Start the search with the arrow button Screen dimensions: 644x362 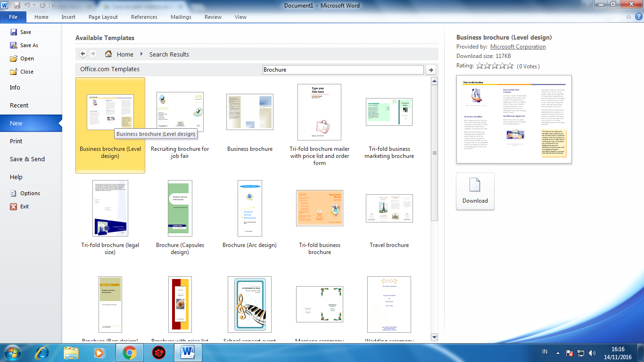click(x=430, y=70)
